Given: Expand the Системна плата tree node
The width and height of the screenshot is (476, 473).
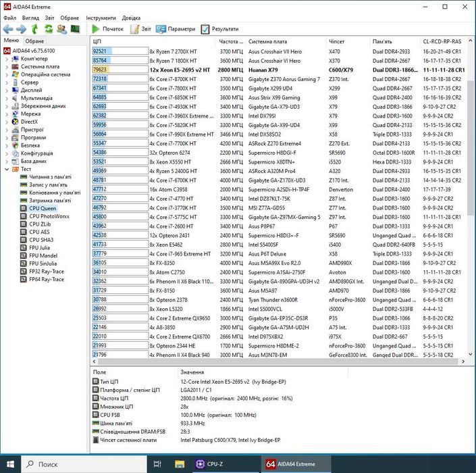Looking at the screenshot, I should coord(7,67).
